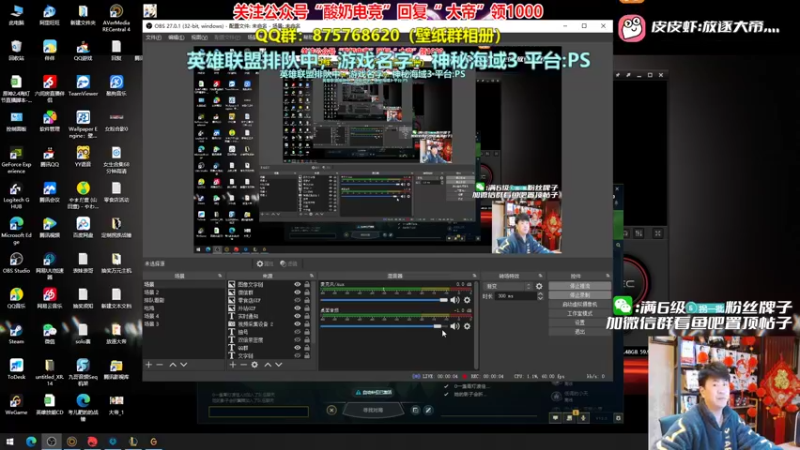800x450 pixels.
Task: Open OBS 设置 Settings button
Action: [580, 322]
